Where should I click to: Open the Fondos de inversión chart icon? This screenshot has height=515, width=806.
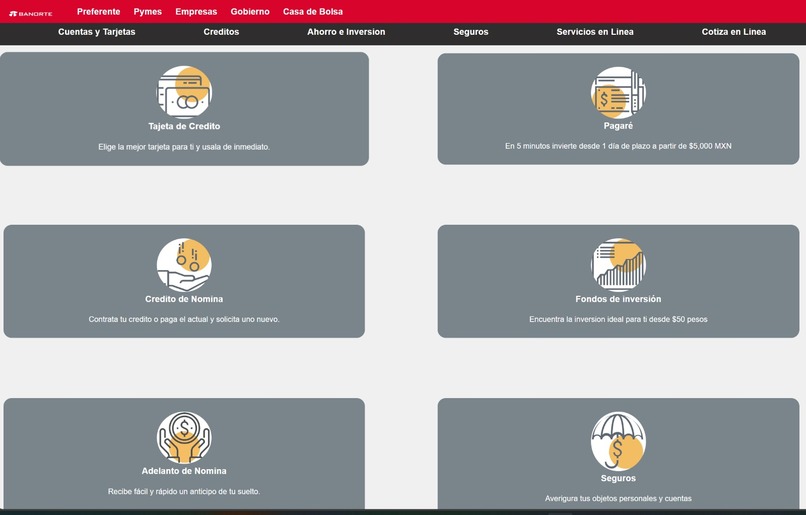618,265
